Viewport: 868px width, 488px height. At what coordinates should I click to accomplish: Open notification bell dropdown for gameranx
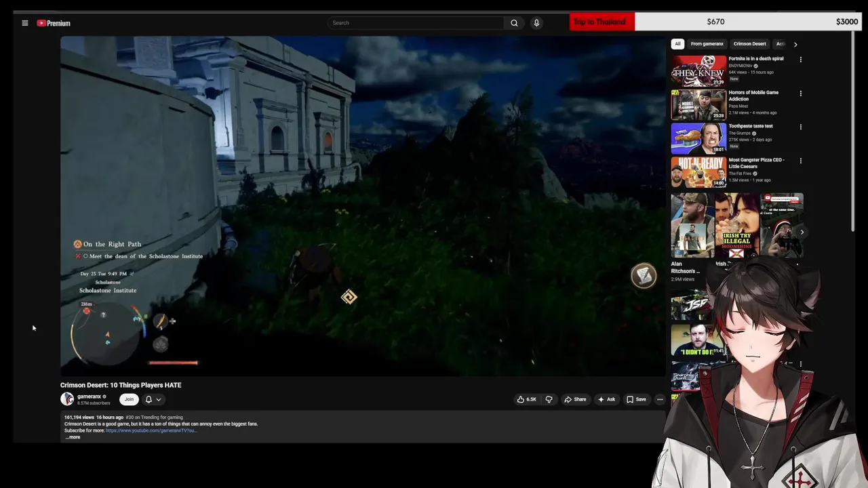tap(153, 399)
